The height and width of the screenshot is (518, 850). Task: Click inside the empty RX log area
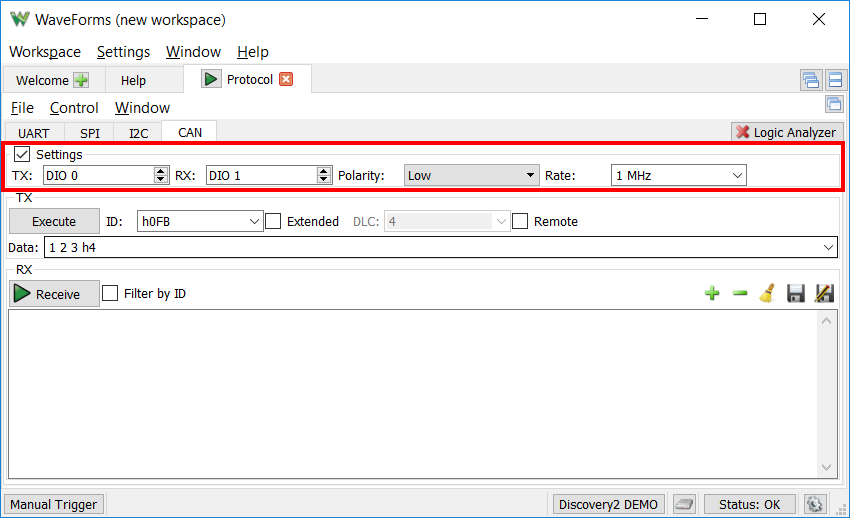coord(413,394)
